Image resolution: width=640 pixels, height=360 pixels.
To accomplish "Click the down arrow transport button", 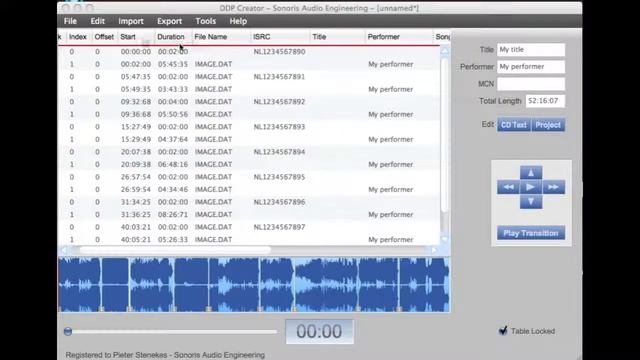I will (531, 202).
